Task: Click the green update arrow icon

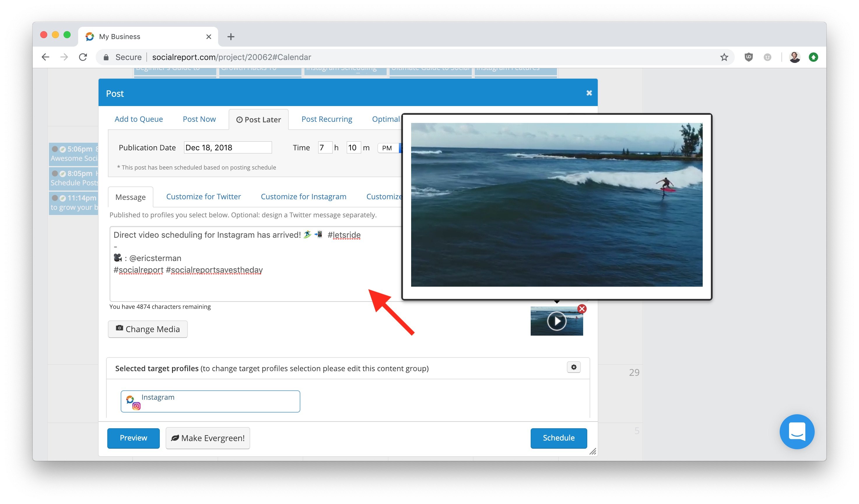Action: click(x=813, y=57)
